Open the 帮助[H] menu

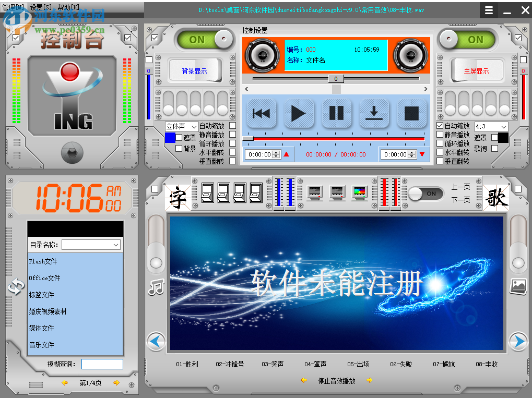68,7
